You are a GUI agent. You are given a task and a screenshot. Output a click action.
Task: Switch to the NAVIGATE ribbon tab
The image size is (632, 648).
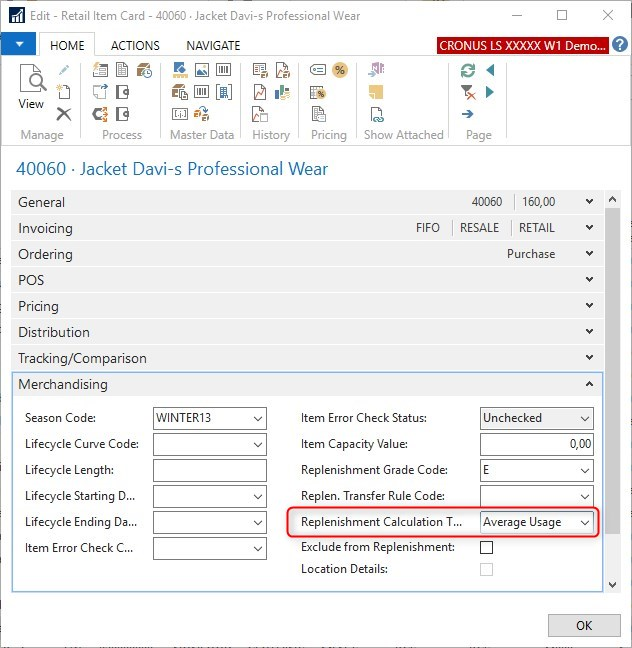213,45
